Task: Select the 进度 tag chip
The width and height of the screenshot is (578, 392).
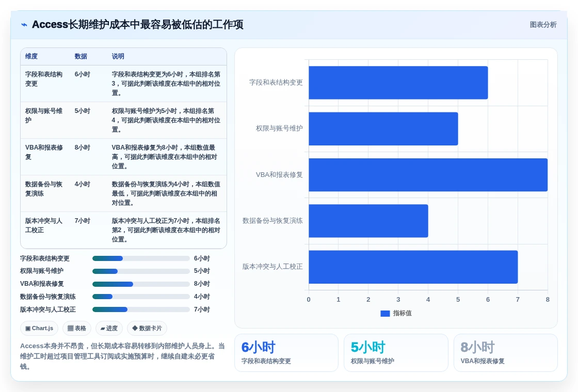Action: coord(109,328)
